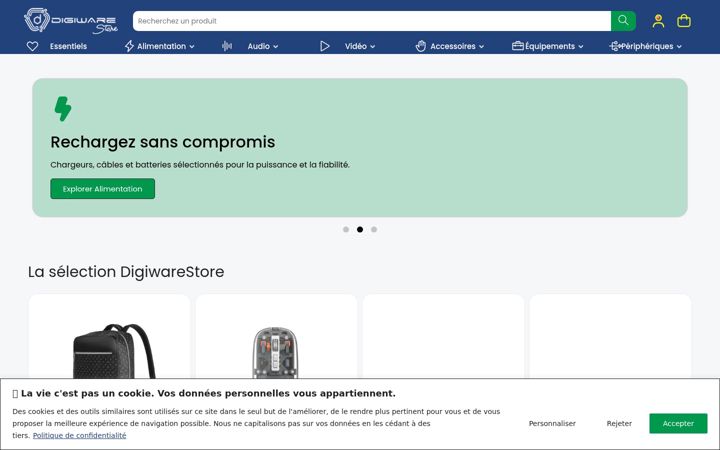Expand the Périphériques menu chevron
Screen dimensions: 720x450
point(679,46)
